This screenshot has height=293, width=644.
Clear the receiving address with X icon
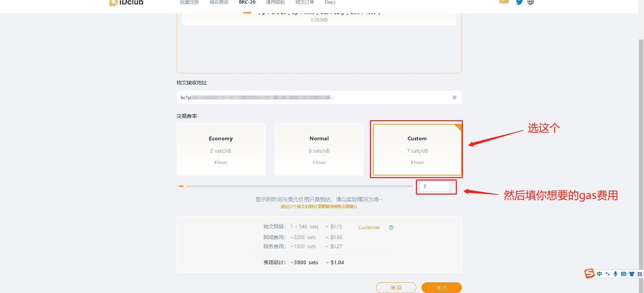(454, 97)
